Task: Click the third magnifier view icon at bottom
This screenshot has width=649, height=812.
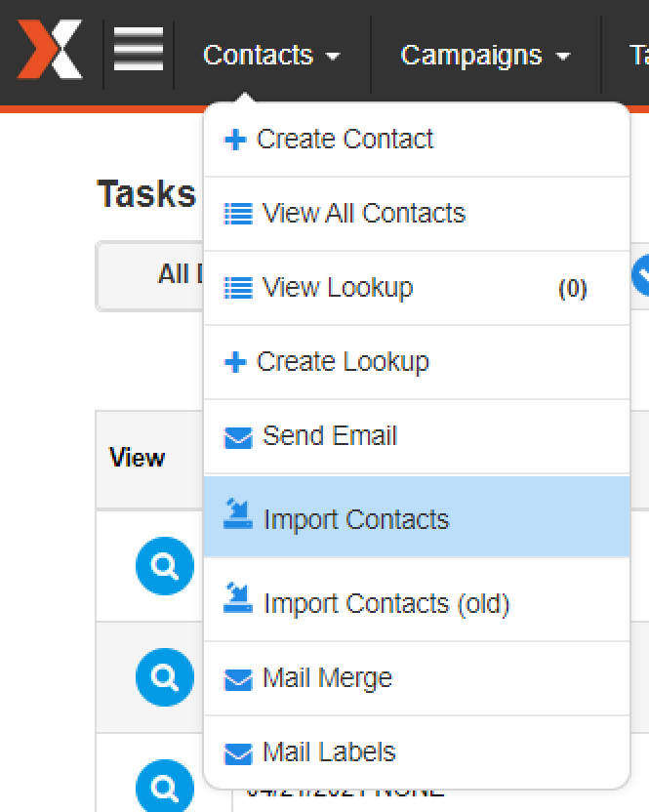Action: coord(165,786)
